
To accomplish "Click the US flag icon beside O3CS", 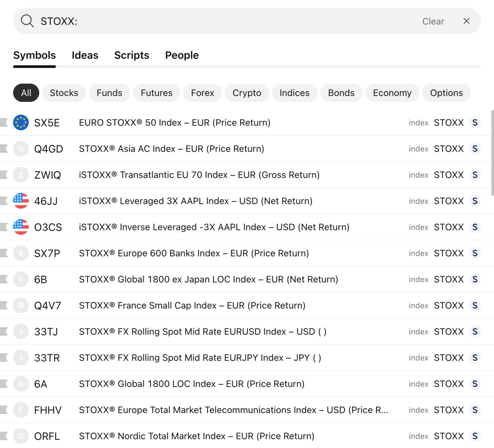I will click(x=21, y=227).
